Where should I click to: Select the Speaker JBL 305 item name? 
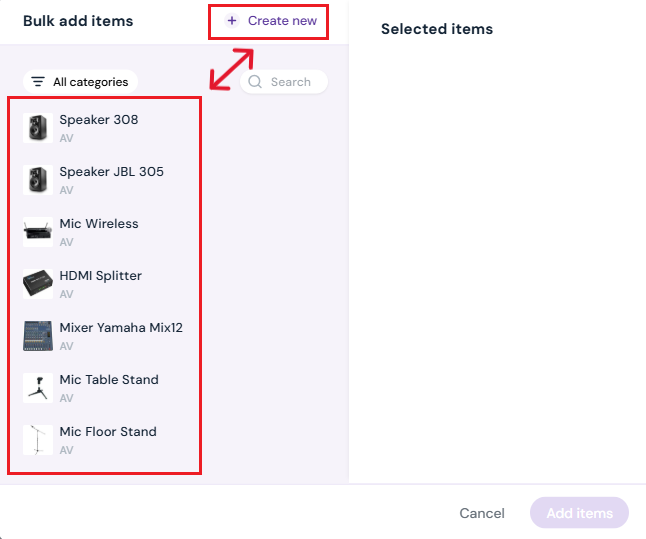tap(111, 172)
